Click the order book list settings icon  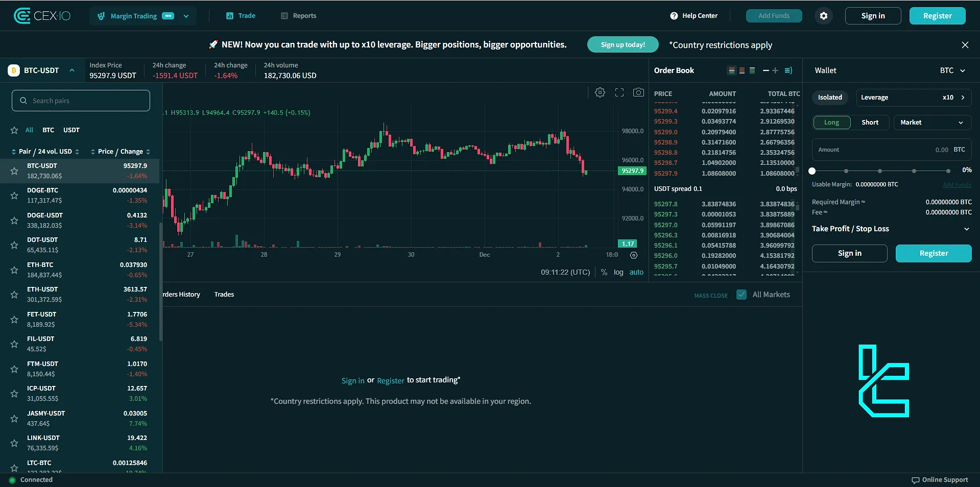coord(788,70)
